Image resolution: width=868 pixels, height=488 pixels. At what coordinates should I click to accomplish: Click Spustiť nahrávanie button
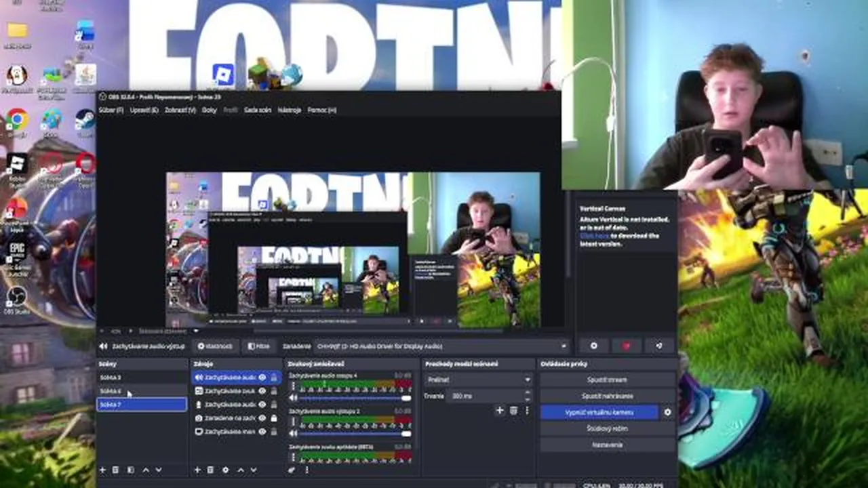pos(608,396)
